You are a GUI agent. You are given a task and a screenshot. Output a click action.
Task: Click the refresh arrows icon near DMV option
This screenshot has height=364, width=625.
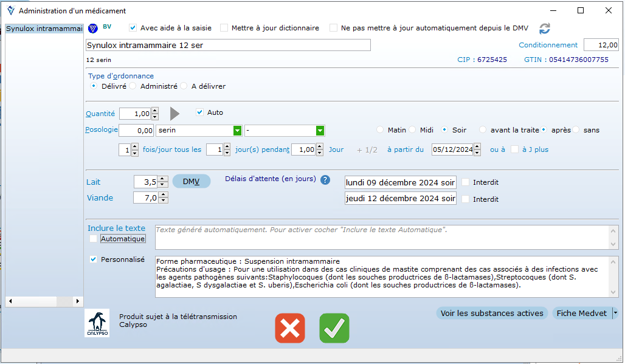click(545, 29)
